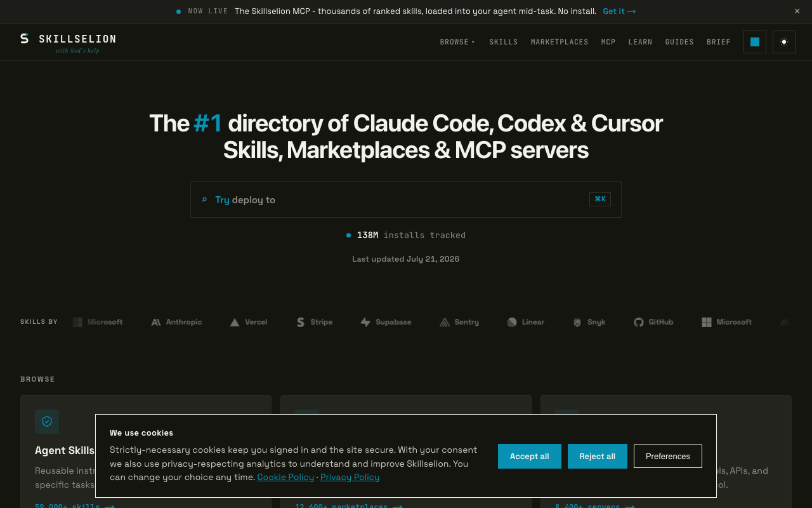Image resolution: width=812 pixels, height=508 pixels.
Task: Click the blue square button in the header
Action: click(755, 42)
